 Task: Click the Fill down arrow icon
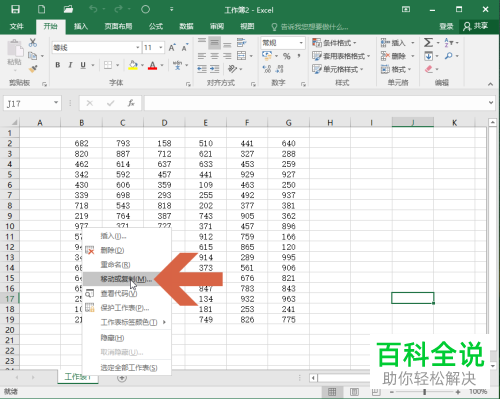pos(429,56)
